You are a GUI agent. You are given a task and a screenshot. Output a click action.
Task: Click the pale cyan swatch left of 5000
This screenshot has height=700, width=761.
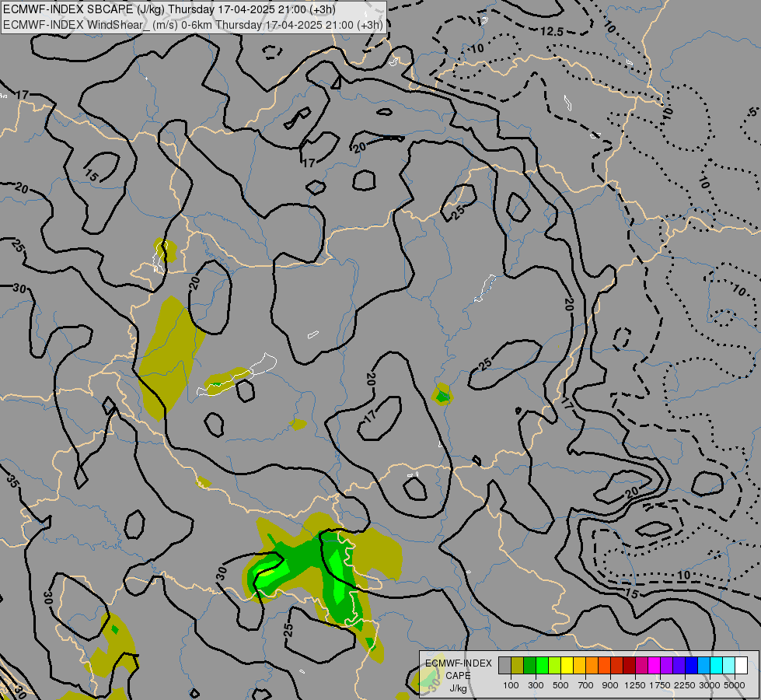pos(729,665)
